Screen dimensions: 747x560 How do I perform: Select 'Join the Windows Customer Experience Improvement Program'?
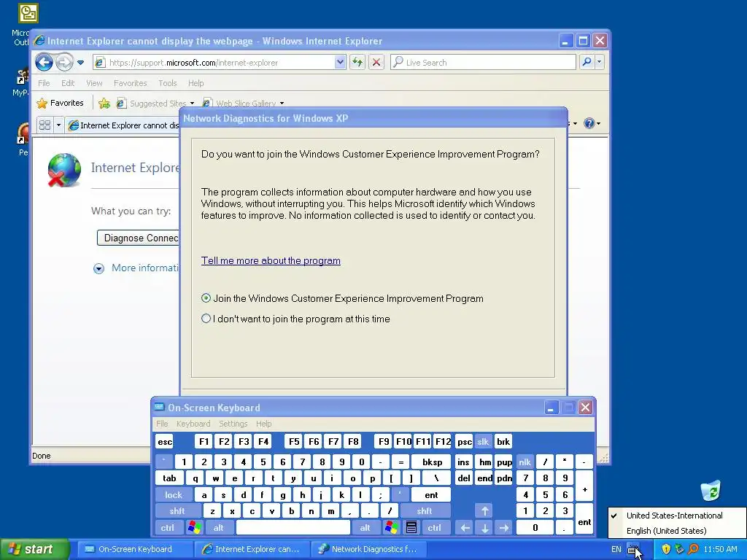(206, 298)
